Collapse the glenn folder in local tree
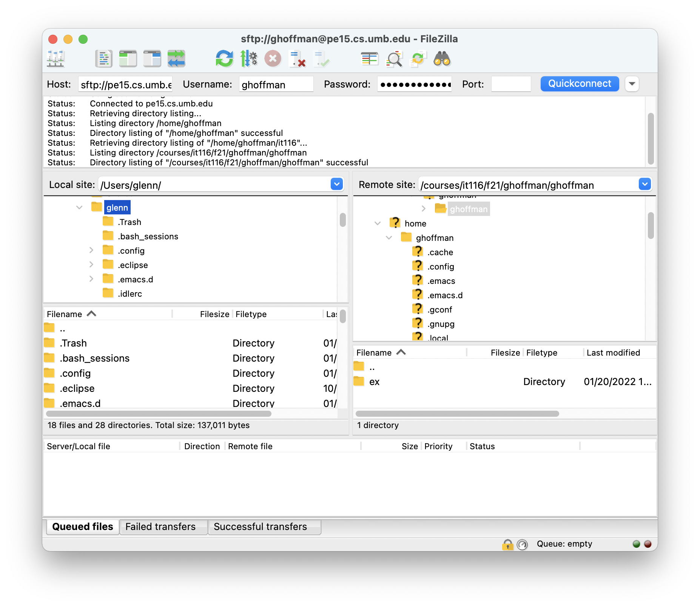The image size is (700, 607). (x=79, y=208)
